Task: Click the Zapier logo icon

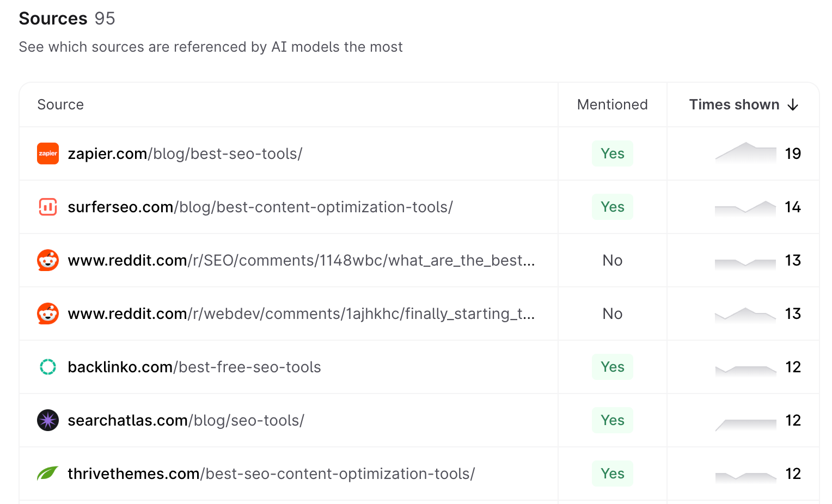Action: [x=48, y=153]
